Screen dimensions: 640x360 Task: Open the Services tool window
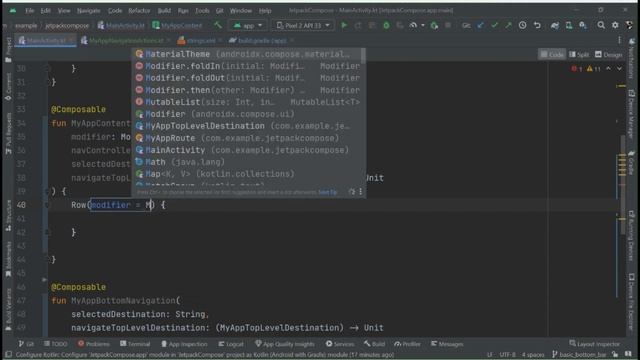pos(340,344)
